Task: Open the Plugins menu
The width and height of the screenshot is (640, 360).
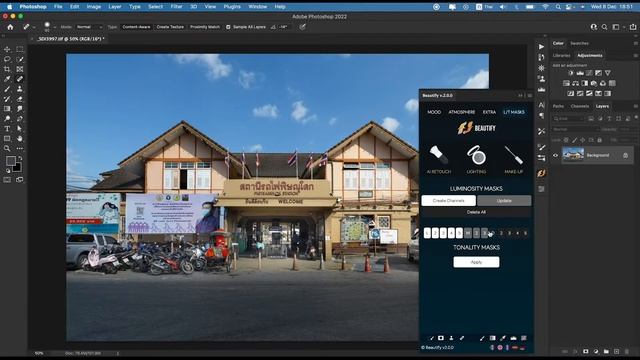Action: [232, 7]
